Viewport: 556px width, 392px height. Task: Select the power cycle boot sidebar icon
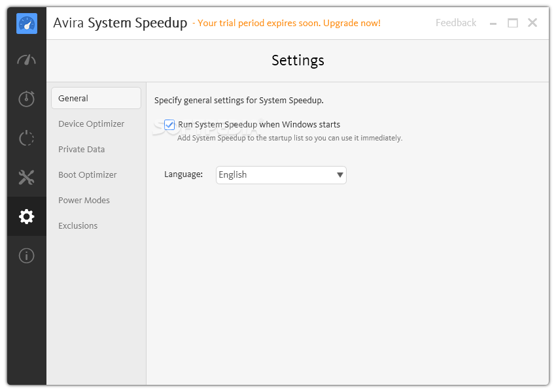[x=27, y=138]
